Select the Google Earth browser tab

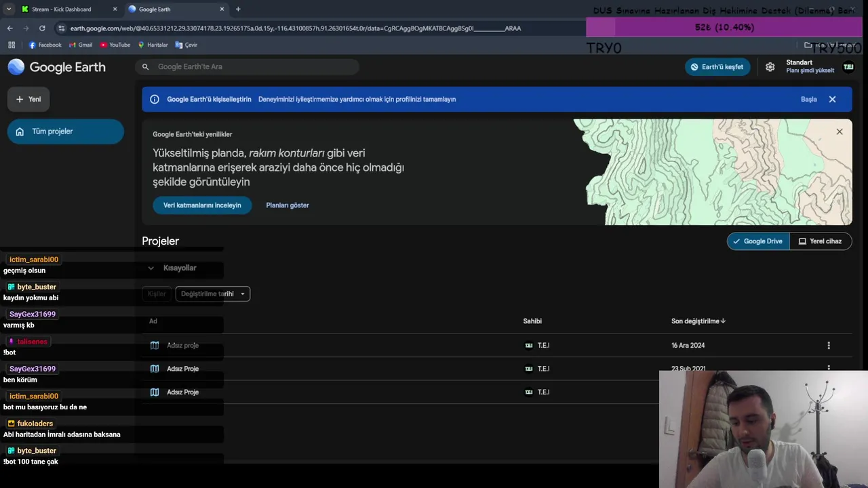176,9
